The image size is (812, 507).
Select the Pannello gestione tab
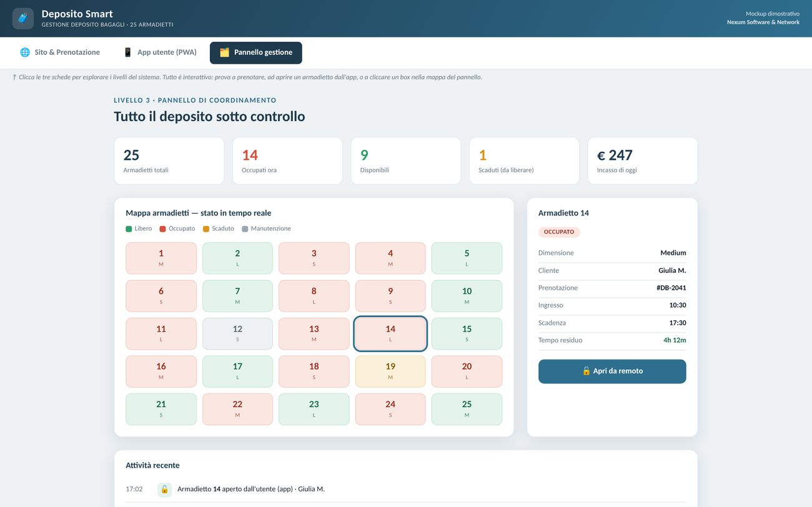256,52
